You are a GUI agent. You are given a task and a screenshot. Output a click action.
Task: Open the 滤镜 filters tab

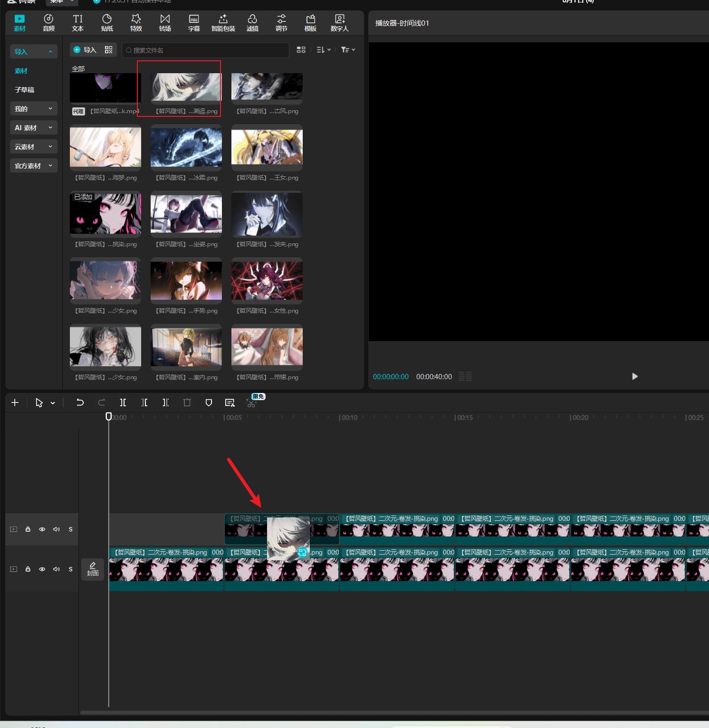click(252, 22)
